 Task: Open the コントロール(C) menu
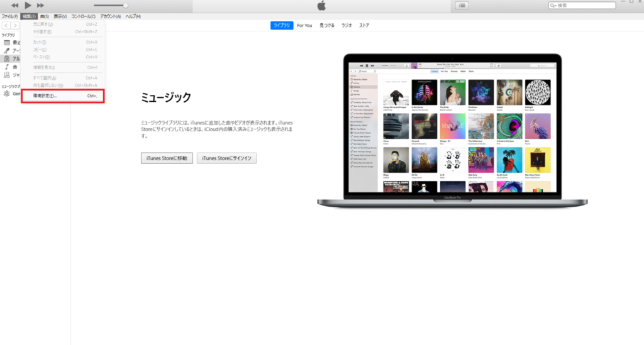(x=84, y=16)
